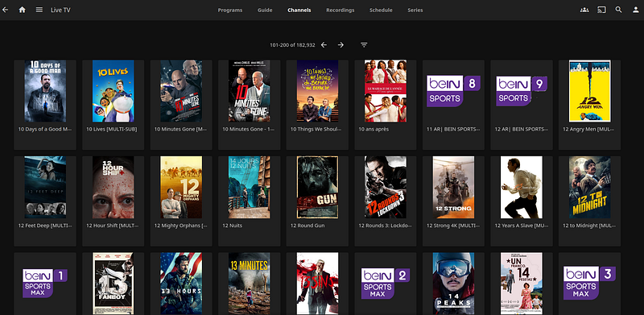This screenshot has height=315, width=644.
Task: Open the search magnifier icon
Action: [x=618, y=10]
